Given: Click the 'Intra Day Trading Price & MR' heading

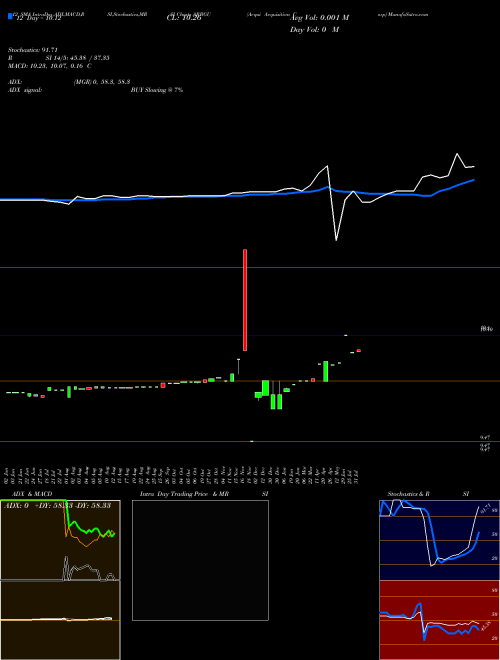Looking at the screenshot, I should click(x=184, y=494).
